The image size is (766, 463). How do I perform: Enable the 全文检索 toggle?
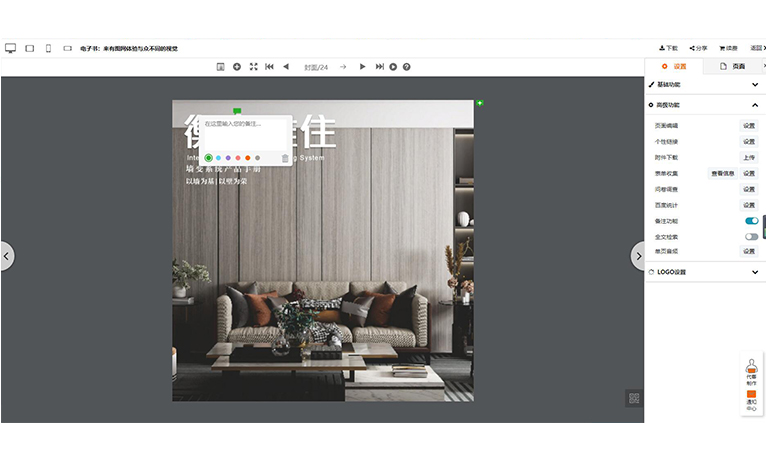coord(751,236)
